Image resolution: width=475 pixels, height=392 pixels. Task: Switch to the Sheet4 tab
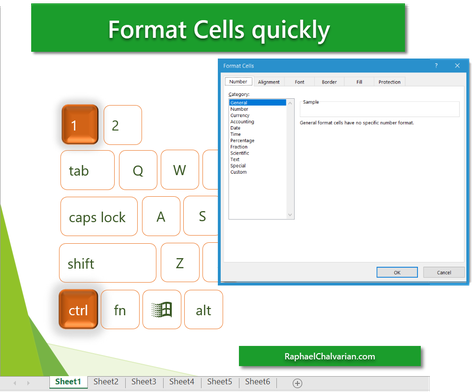point(182,382)
